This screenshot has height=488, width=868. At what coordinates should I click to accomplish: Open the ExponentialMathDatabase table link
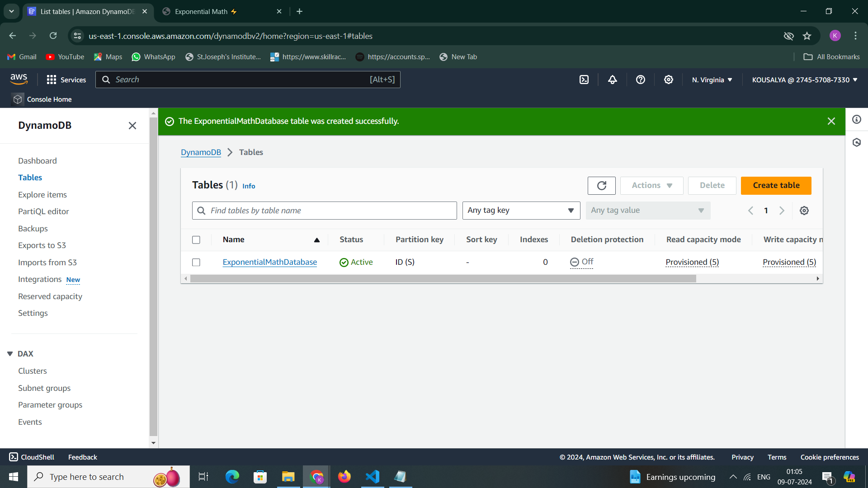point(269,263)
